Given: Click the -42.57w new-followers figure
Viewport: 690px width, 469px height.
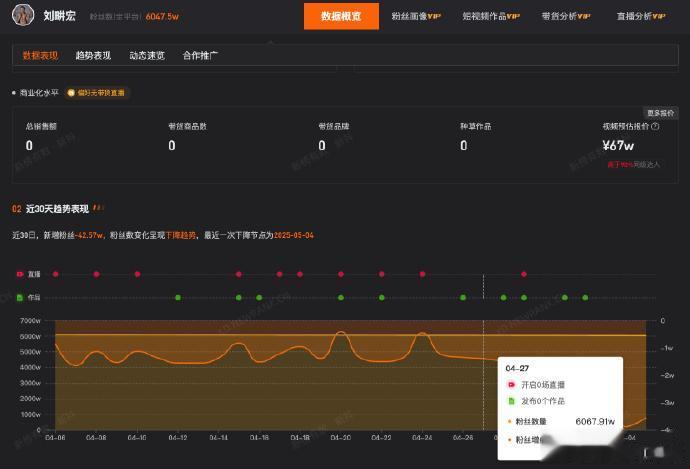Looking at the screenshot, I should tap(88, 235).
